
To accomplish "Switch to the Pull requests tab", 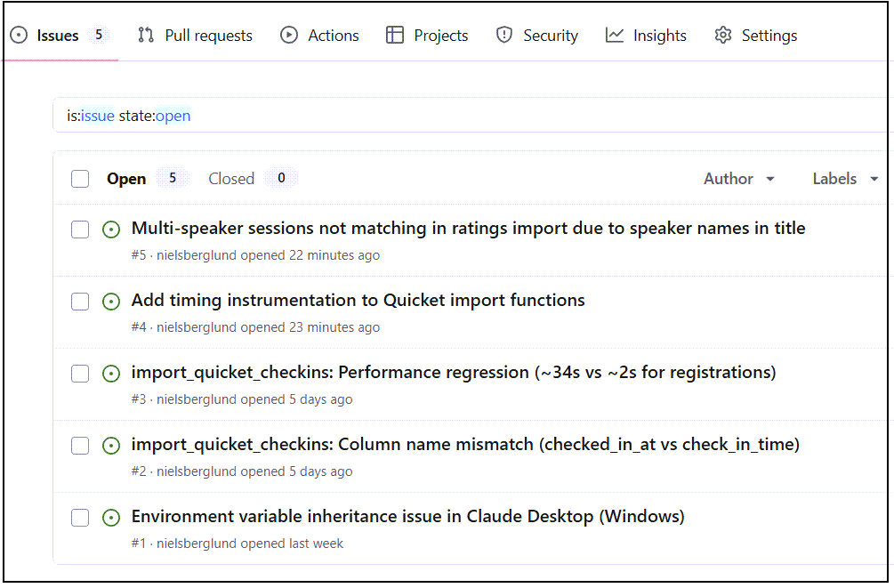I will tap(195, 36).
